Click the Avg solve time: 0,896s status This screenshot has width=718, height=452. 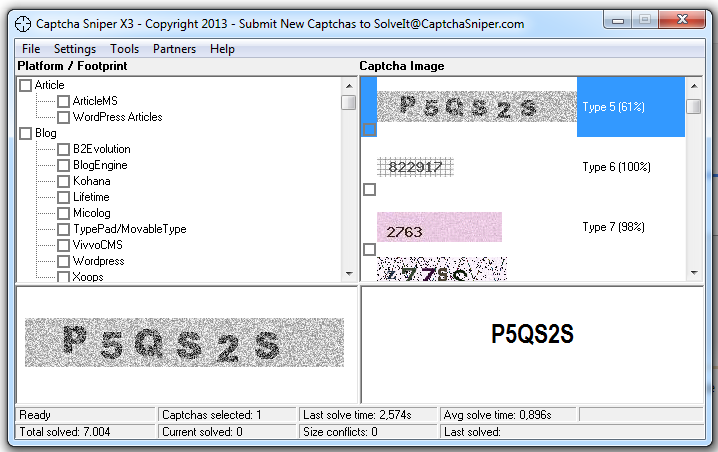click(508, 415)
